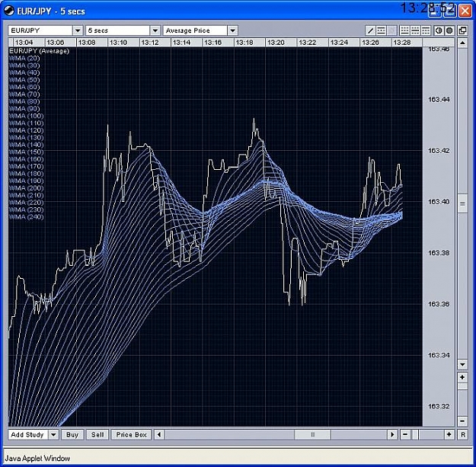Click the horizontal scrollbar right arrow
The width and height of the screenshot is (476, 467).
coord(392,434)
